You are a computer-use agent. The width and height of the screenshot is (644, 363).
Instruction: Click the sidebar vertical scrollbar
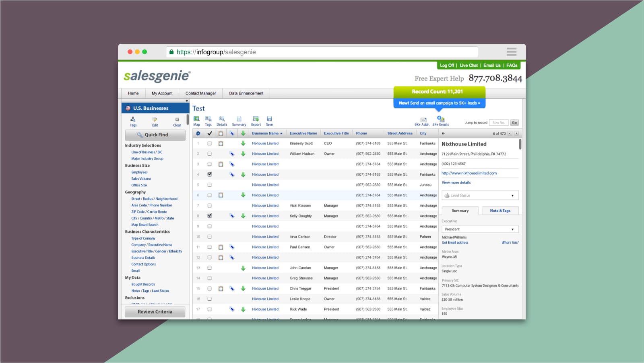click(188, 119)
